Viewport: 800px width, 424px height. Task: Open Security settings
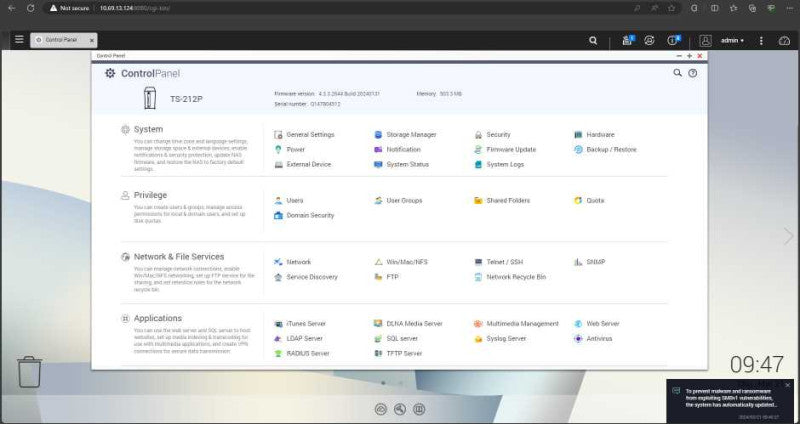pyautogui.click(x=492, y=135)
